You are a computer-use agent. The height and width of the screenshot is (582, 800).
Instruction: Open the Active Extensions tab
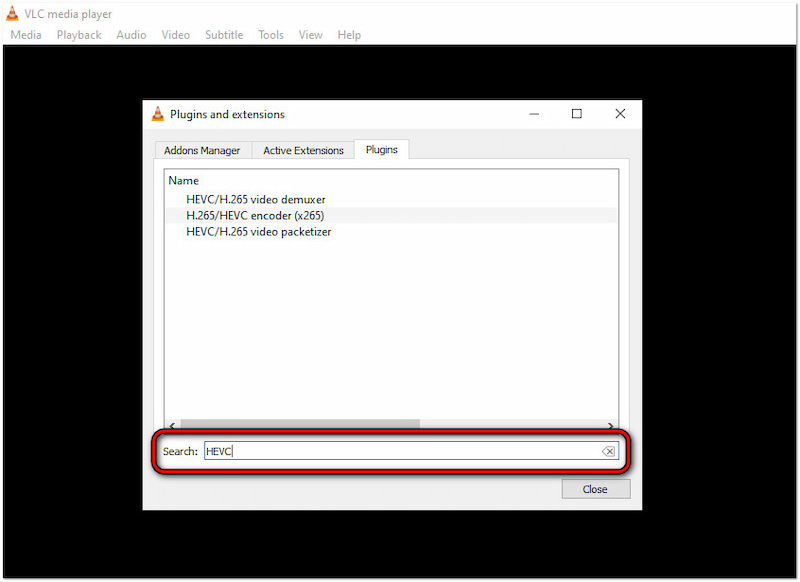pos(303,150)
